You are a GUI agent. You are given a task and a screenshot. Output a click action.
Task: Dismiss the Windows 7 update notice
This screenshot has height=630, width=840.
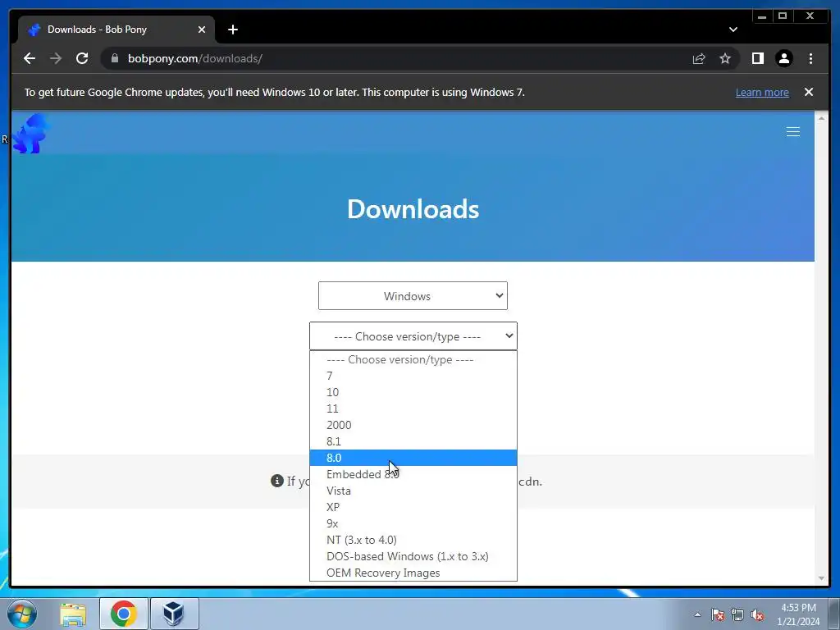[x=808, y=92]
